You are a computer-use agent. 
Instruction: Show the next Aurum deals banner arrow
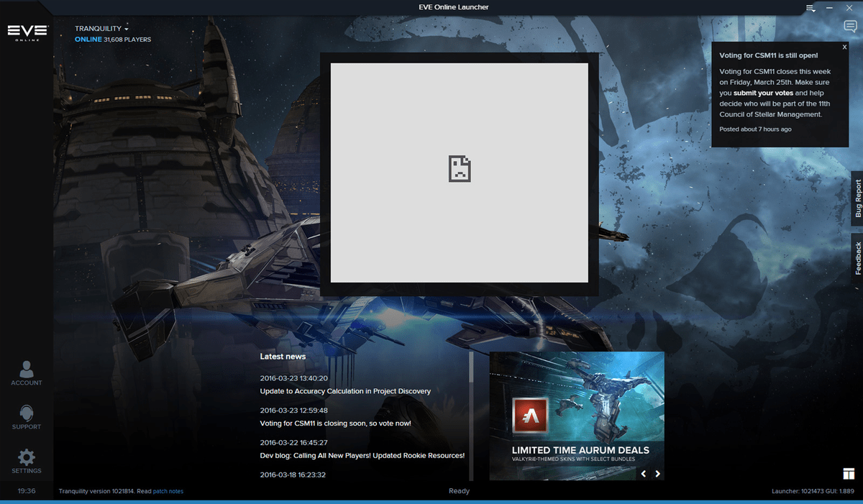[657, 474]
